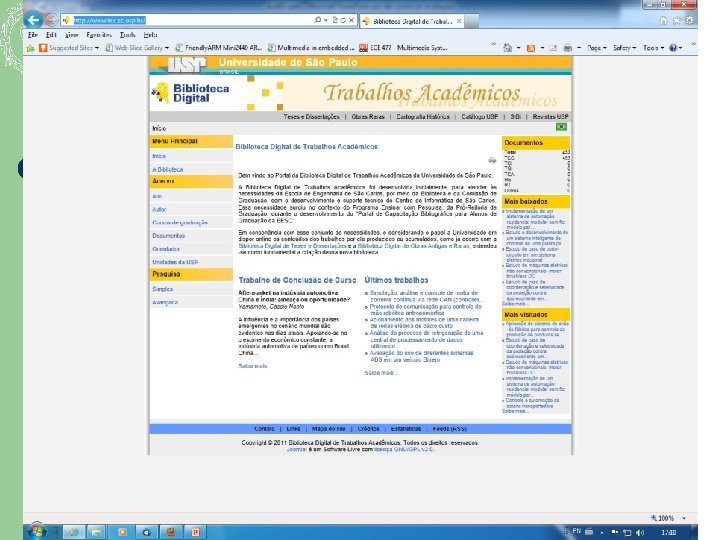Click Revistas USP in the top navigation

(550, 117)
